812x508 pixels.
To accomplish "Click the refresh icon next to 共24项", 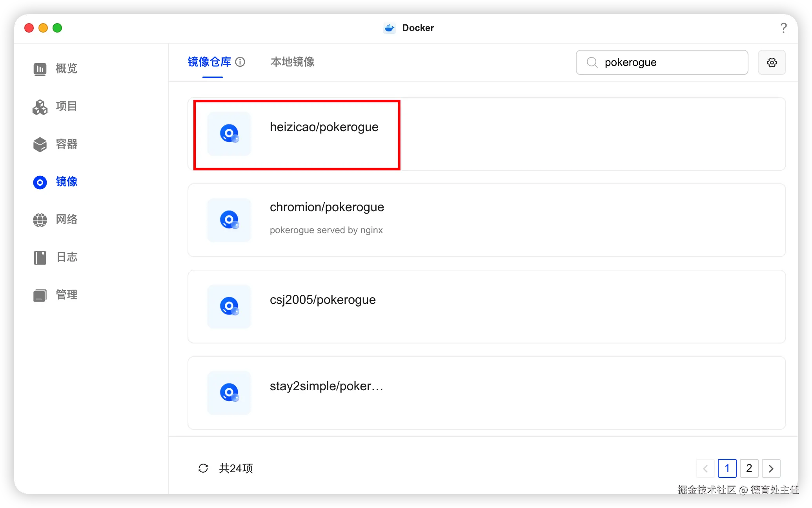I will [x=203, y=468].
